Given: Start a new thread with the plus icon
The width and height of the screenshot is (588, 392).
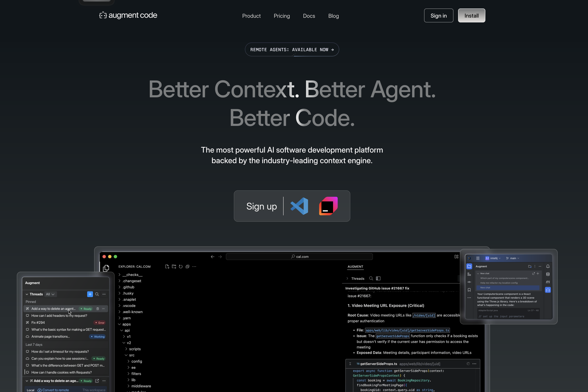Looking at the screenshot, I should pyautogui.click(x=90, y=294).
